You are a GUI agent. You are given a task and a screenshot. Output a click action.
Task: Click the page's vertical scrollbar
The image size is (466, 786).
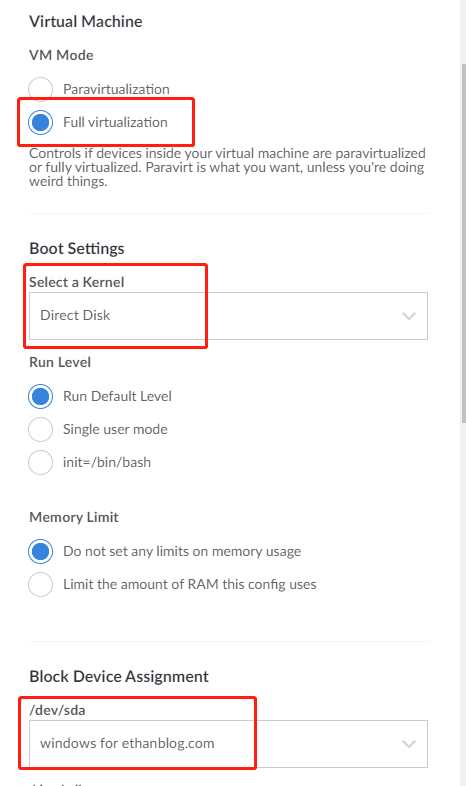tap(463, 241)
